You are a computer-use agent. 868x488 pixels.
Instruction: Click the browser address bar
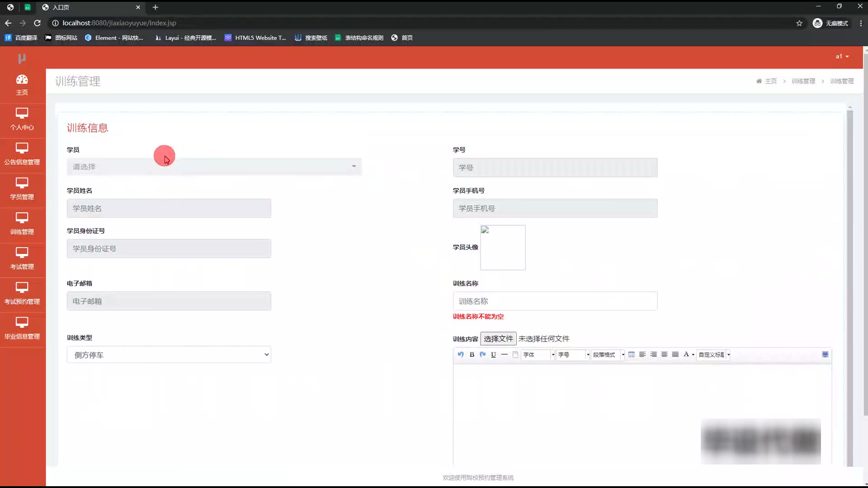(420, 23)
